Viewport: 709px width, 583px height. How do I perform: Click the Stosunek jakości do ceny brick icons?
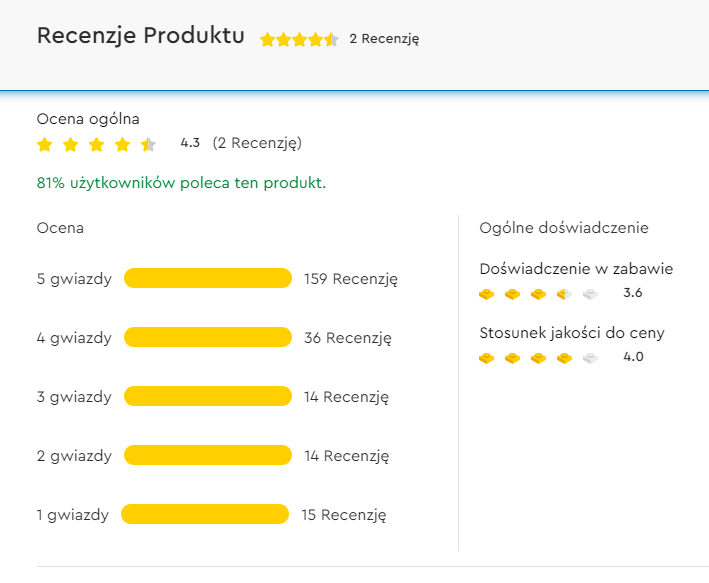[538, 358]
